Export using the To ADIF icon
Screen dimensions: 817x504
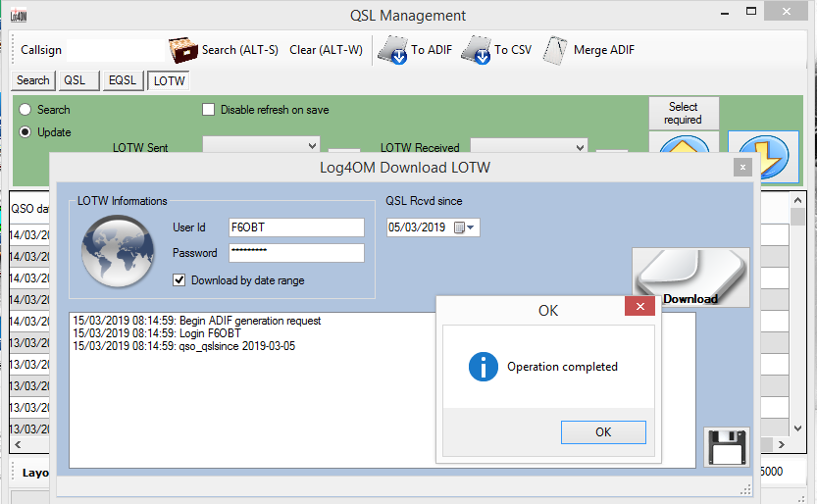(x=392, y=50)
